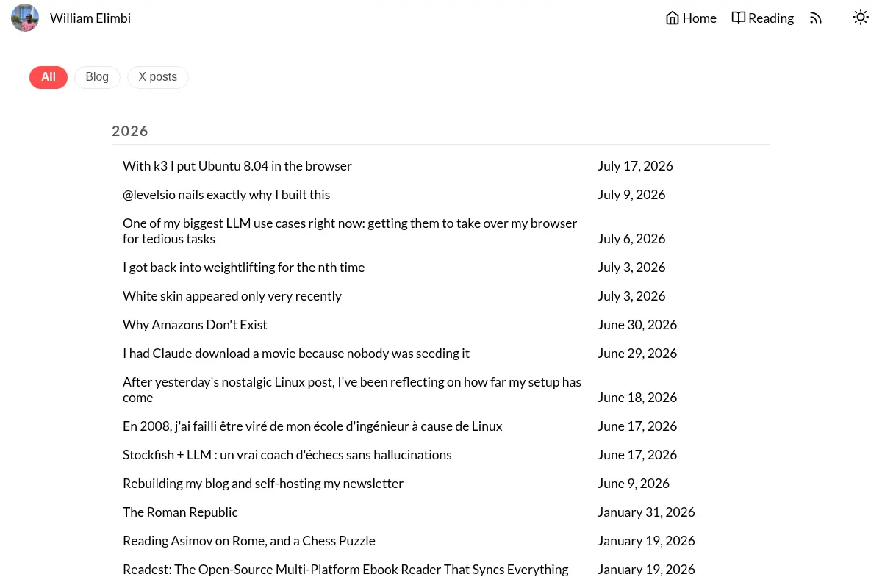The image size is (882, 588).
Task: Open the Readest ebook reader post
Action: tap(345, 570)
